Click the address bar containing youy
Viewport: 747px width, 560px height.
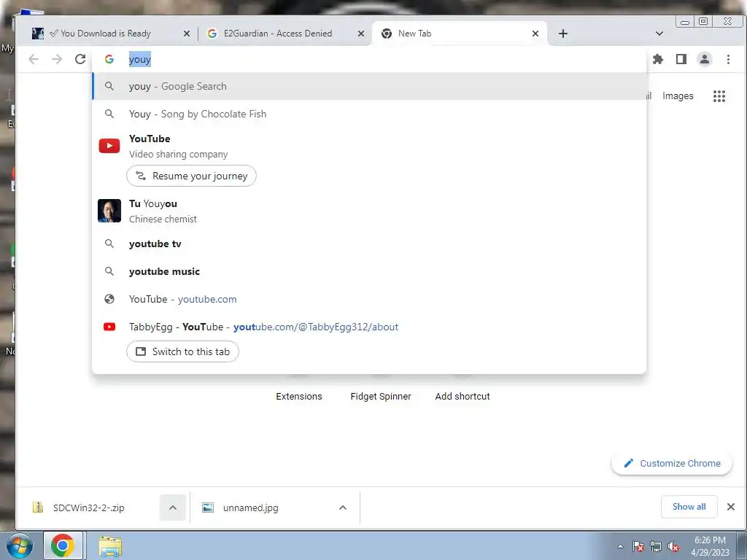[369, 60]
